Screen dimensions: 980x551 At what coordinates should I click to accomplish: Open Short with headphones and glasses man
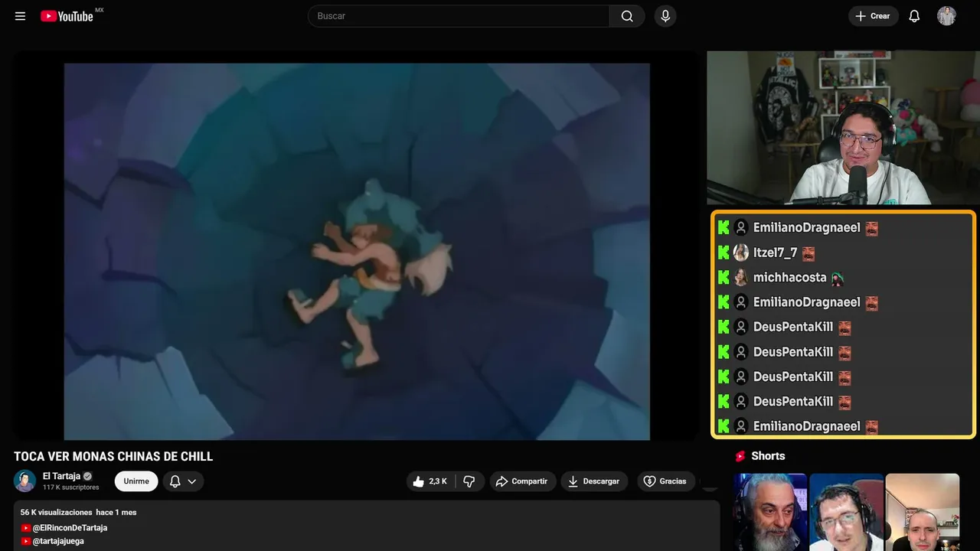click(846, 512)
